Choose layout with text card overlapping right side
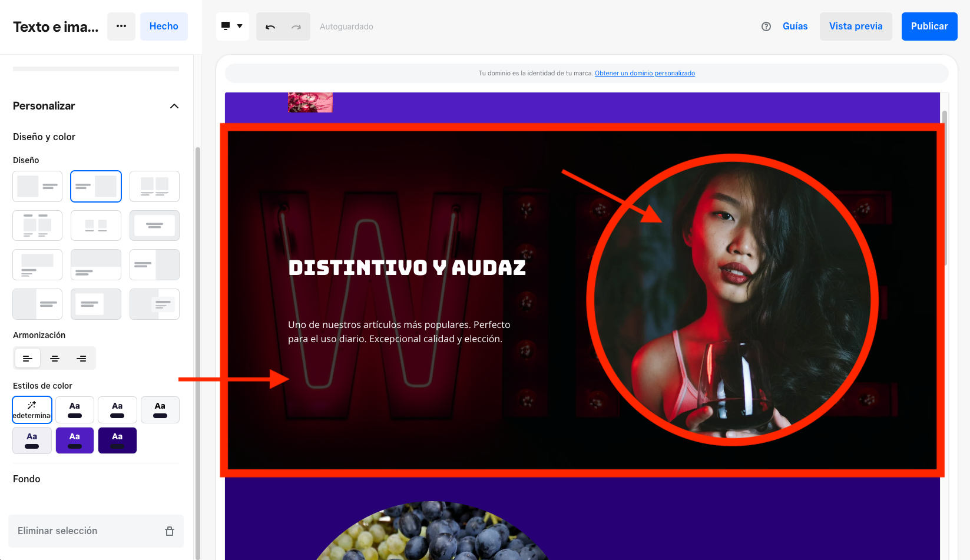 (x=154, y=304)
